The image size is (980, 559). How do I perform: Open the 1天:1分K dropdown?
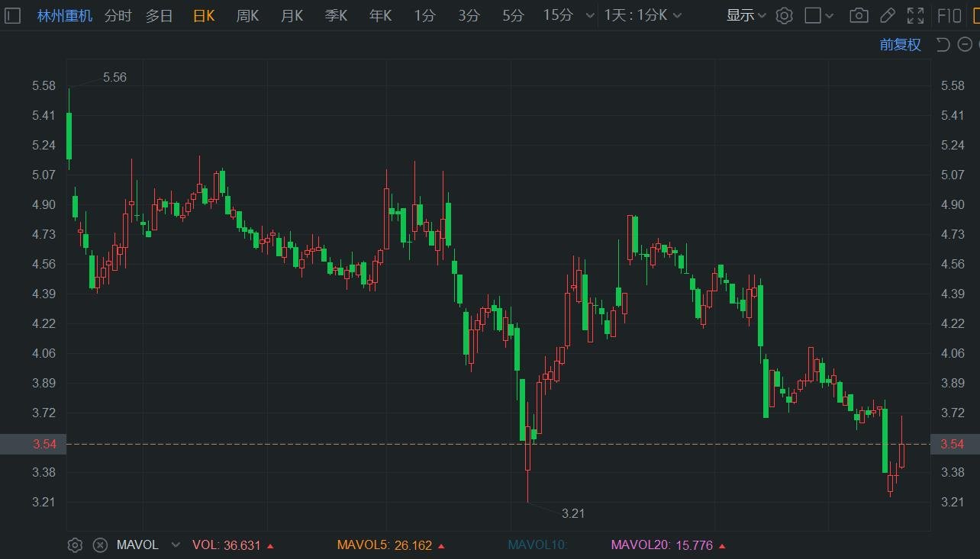click(643, 15)
